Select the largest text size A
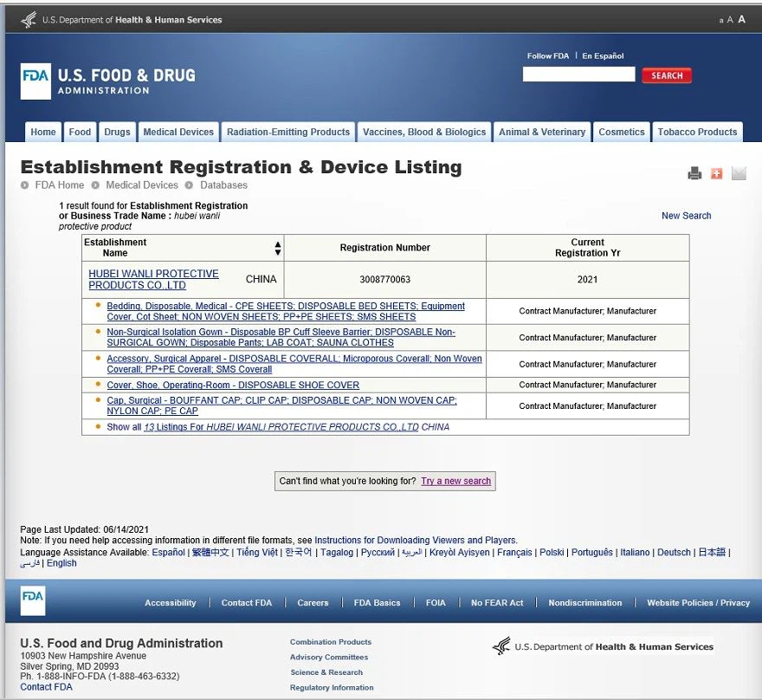Image resolution: width=762 pixels, height=700 pixels. click(741, 19)
